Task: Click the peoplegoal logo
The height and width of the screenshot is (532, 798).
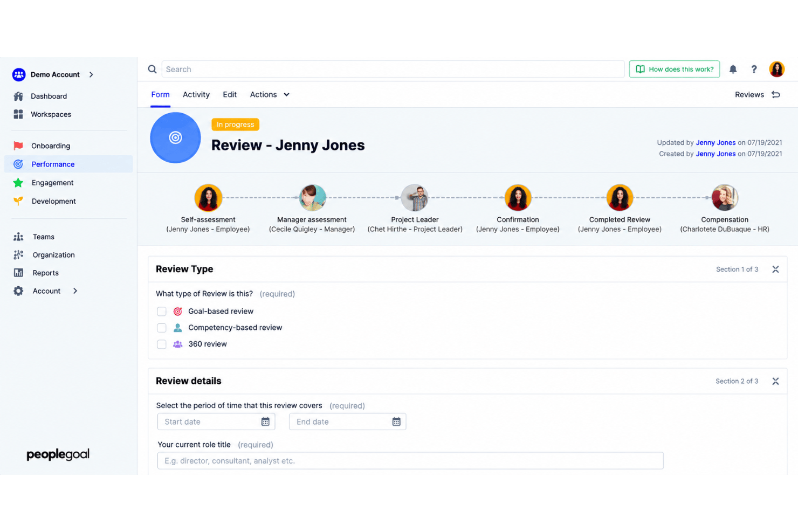Action: point(58,454)
